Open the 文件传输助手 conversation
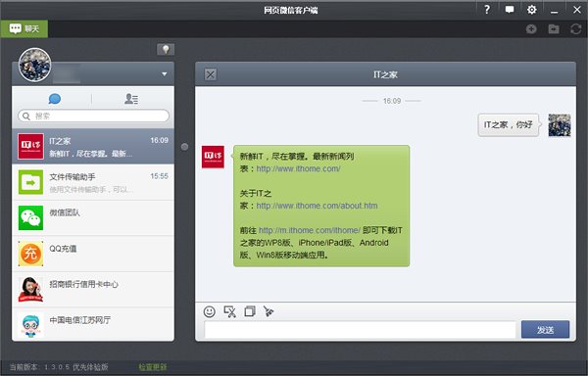This screenshot has height=376, width=588. pyautogui.click(x=93, y=182)
